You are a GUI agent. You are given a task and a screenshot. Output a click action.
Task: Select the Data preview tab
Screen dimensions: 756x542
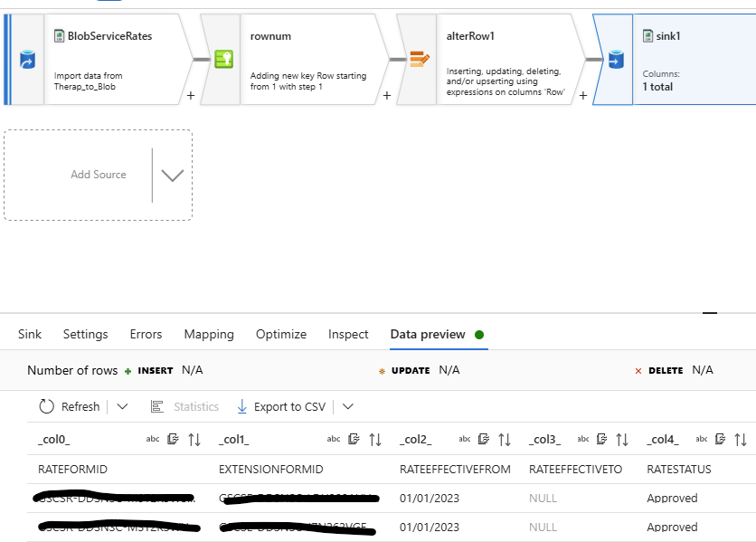pyautogui.click(x=428, y=334)
